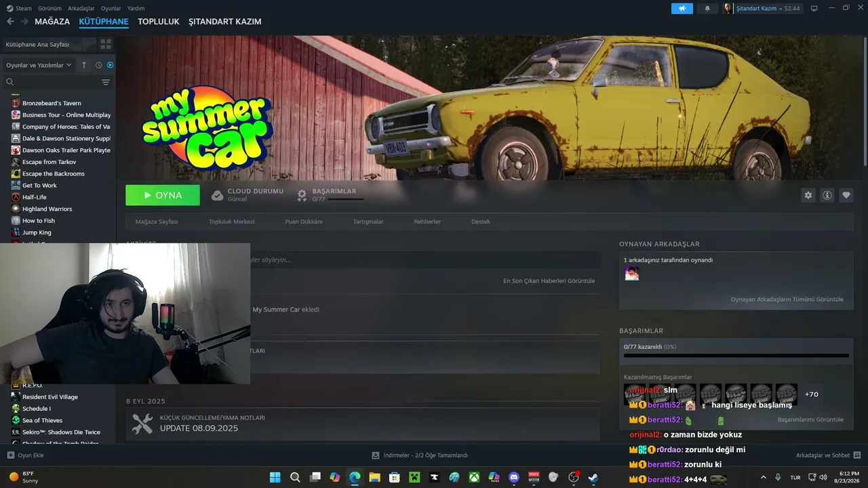Open Rehberler link

point(427,222)
